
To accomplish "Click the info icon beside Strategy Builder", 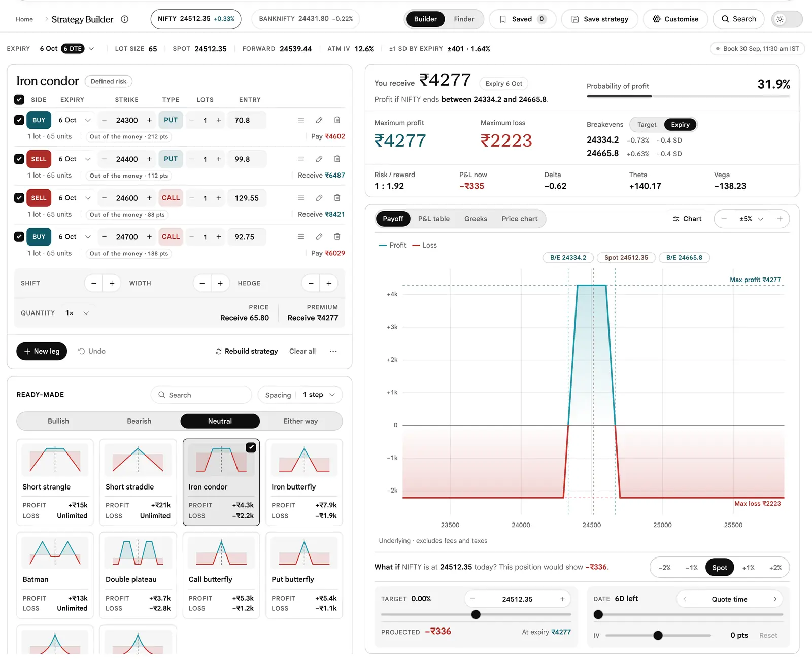I will pyautogui.click(x=124, y=19).
